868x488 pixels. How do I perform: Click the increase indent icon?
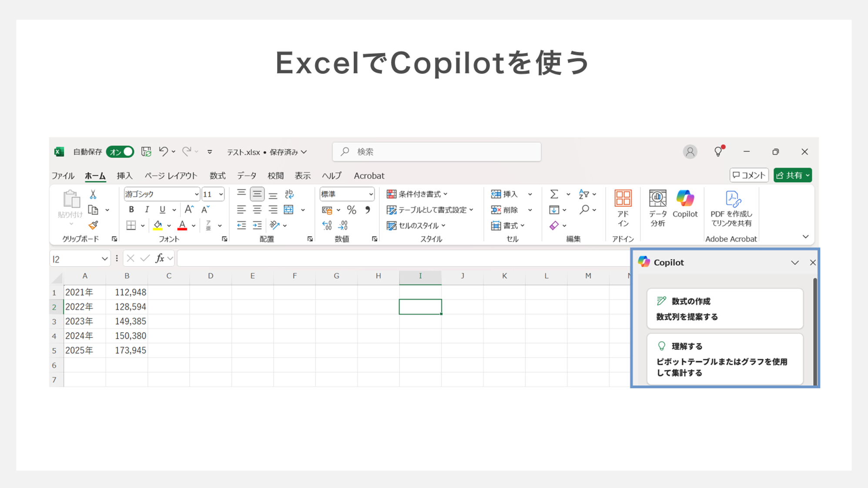[257, 225]
